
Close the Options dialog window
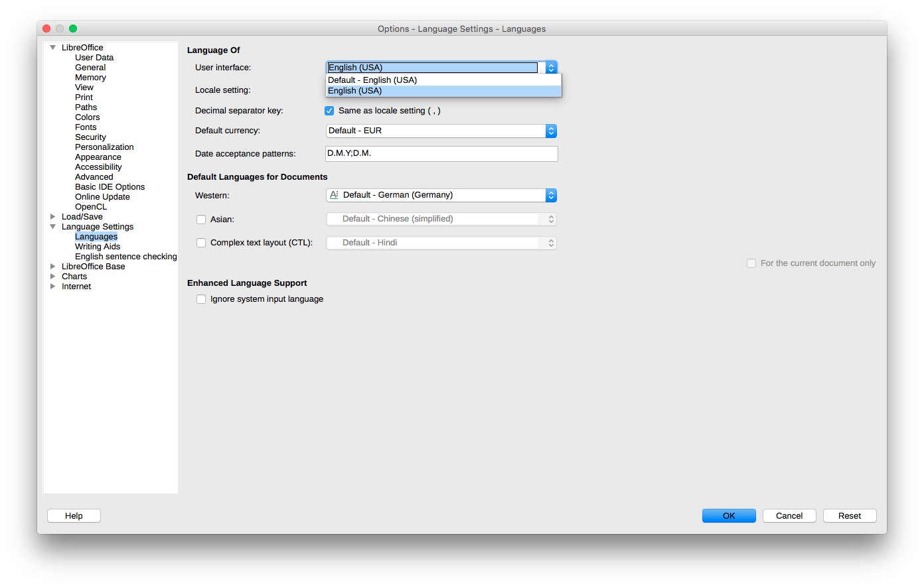[46, 29]
